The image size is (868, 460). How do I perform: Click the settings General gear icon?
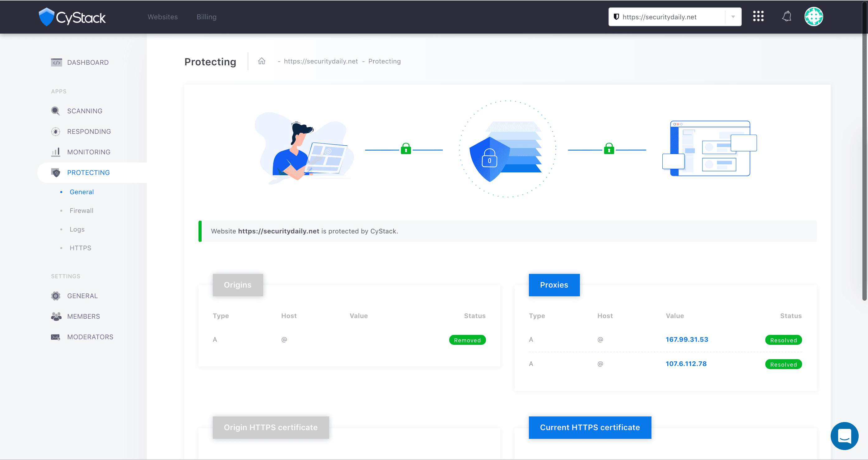[56, 296]
